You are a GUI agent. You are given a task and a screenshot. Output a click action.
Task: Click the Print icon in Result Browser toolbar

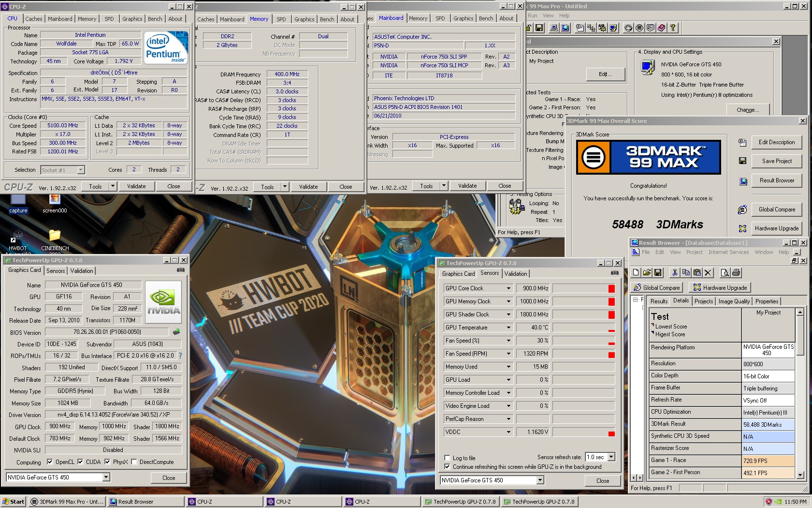(736, 273)
